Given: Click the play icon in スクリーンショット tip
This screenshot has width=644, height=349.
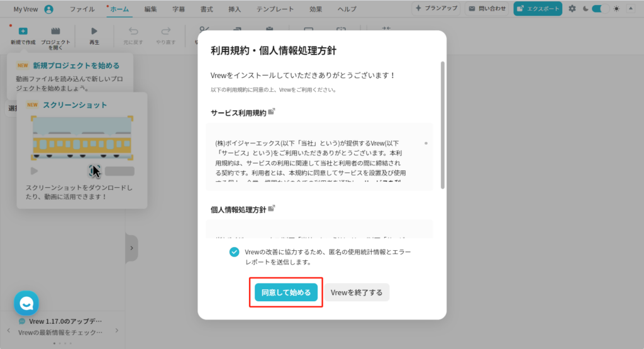Looking at the screenshot, I should (34, 171).
